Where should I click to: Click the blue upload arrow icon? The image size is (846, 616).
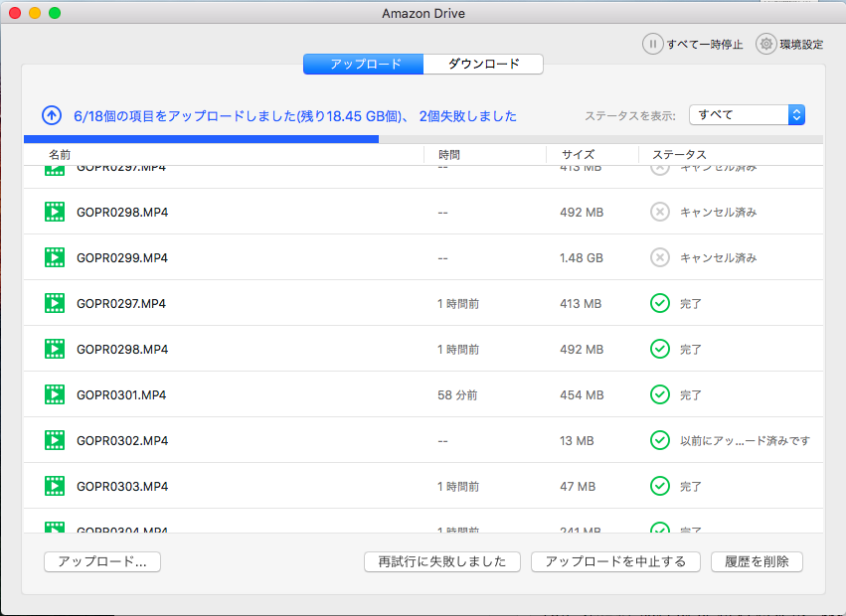click(x=52, y=115)
